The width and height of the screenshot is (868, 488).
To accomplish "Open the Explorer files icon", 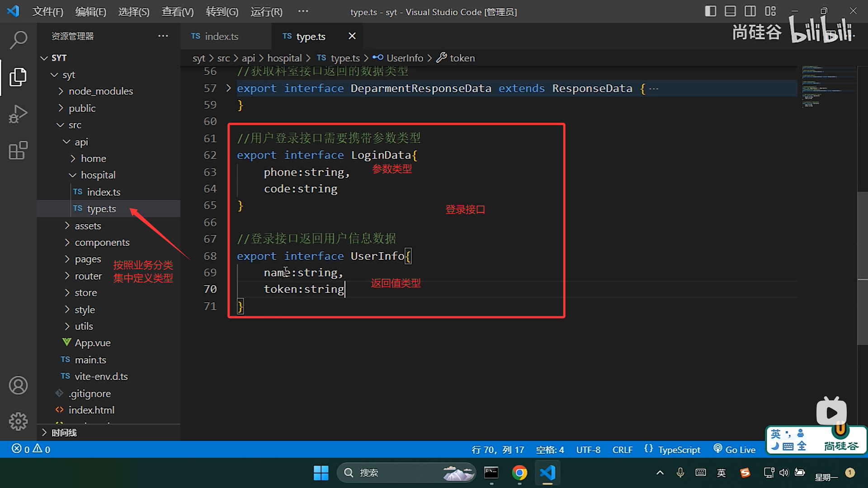I will (18, 77).
